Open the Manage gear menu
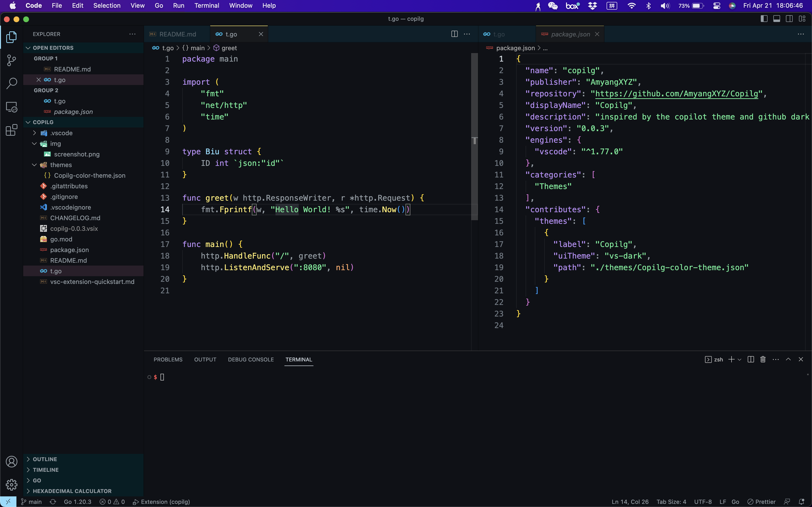The width and height of the screenshot is (812, 507). 11,484
